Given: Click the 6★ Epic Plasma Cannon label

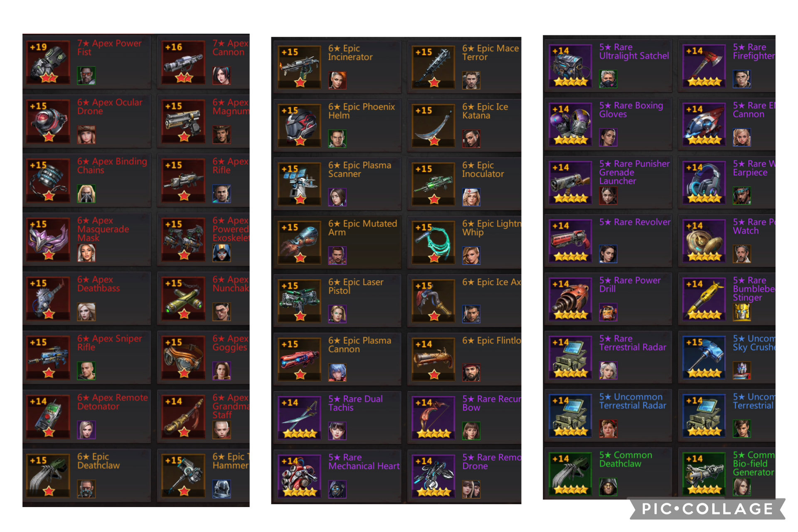Looking at the screenshot, I should coord(360,345).
